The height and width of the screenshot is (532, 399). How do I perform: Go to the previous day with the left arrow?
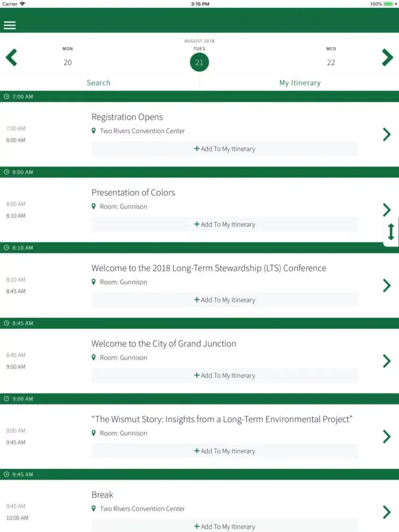tap(11, 57)
